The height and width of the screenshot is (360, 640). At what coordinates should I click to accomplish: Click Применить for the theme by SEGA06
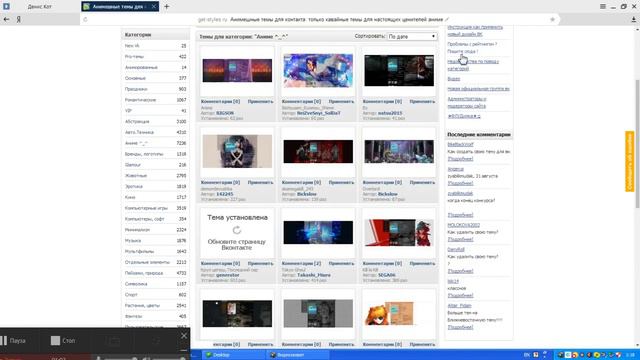[422, 263]
